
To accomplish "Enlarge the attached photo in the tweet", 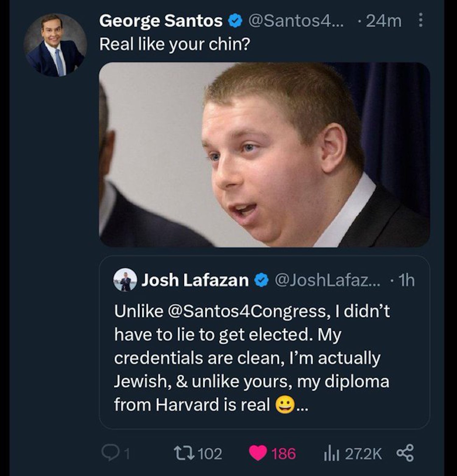I will (x=264, y=155).
